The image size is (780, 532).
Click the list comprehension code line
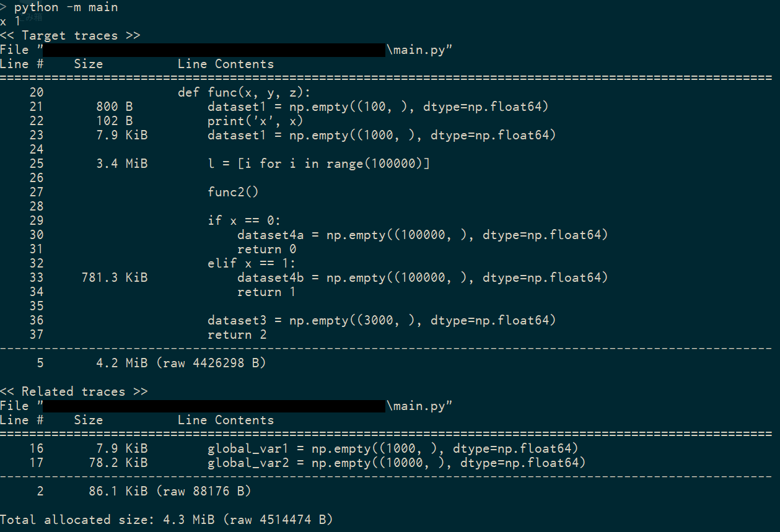pos(318,164)
